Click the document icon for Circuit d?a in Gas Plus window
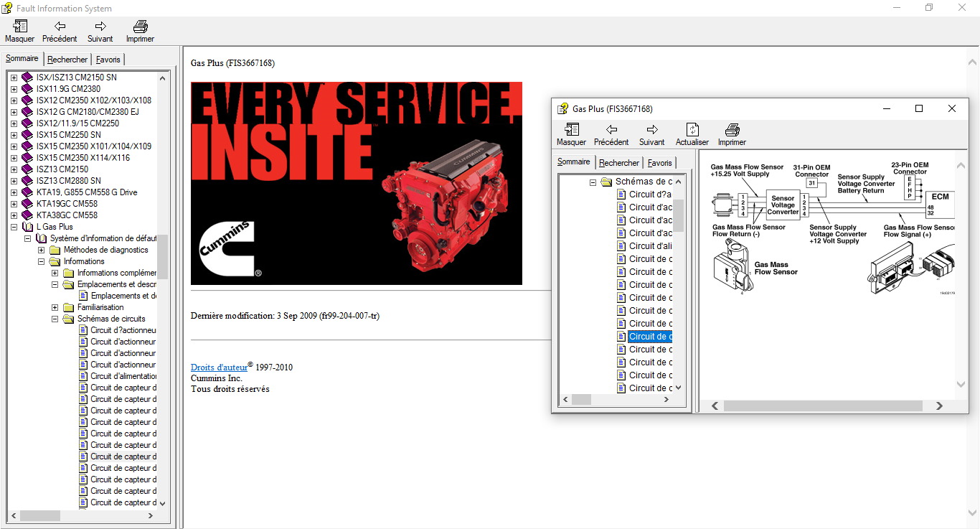The width and height of the screenshot is (980, 529). [622, 195]
